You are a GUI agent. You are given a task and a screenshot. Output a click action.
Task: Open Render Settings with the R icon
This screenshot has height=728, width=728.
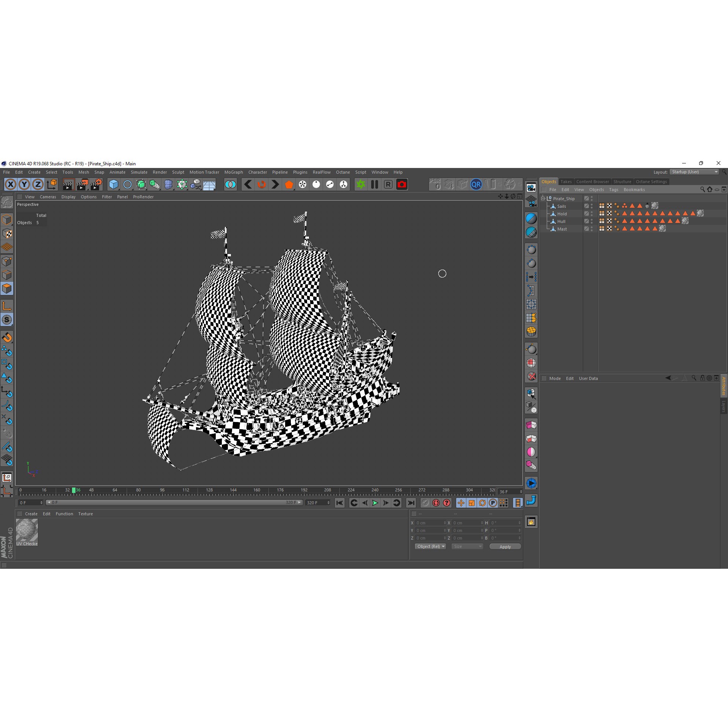388,184
